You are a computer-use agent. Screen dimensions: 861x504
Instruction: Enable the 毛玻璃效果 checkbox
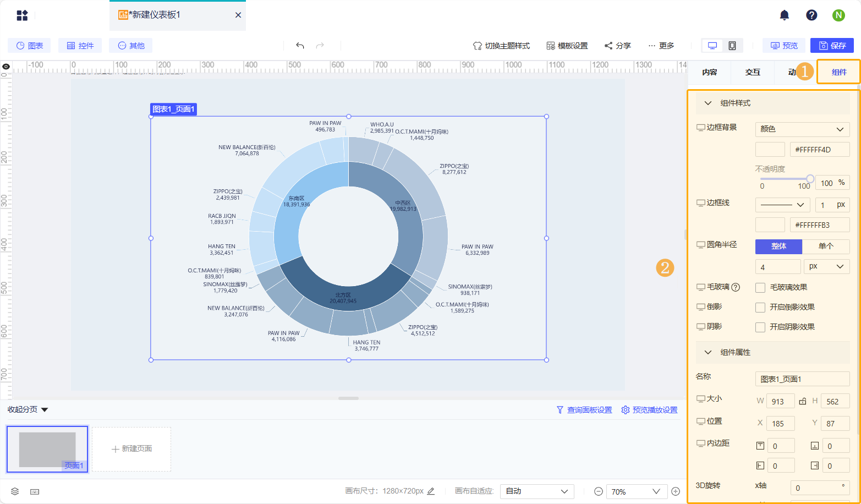pos(760,287)
